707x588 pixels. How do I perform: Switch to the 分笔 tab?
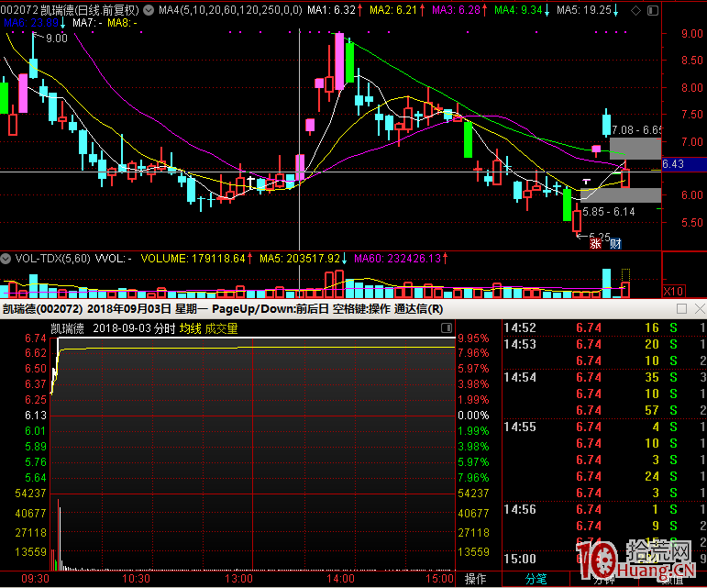click(536, 579)
